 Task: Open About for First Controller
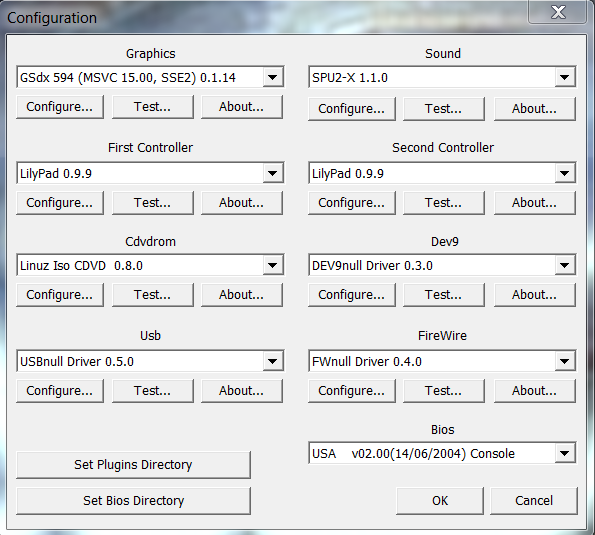point(241,203)
